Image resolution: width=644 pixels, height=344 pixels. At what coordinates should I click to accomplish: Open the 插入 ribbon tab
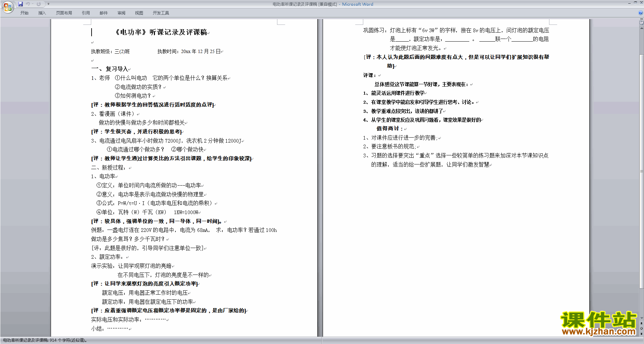pos(42,13)
